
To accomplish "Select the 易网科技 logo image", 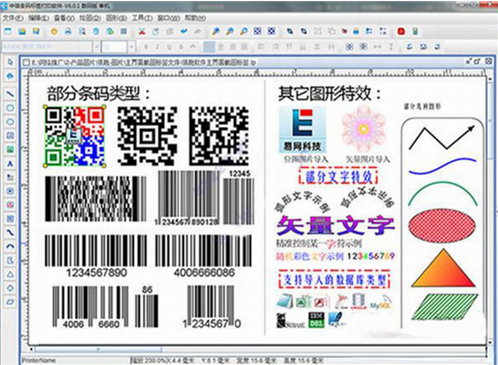I will [302, 130].
